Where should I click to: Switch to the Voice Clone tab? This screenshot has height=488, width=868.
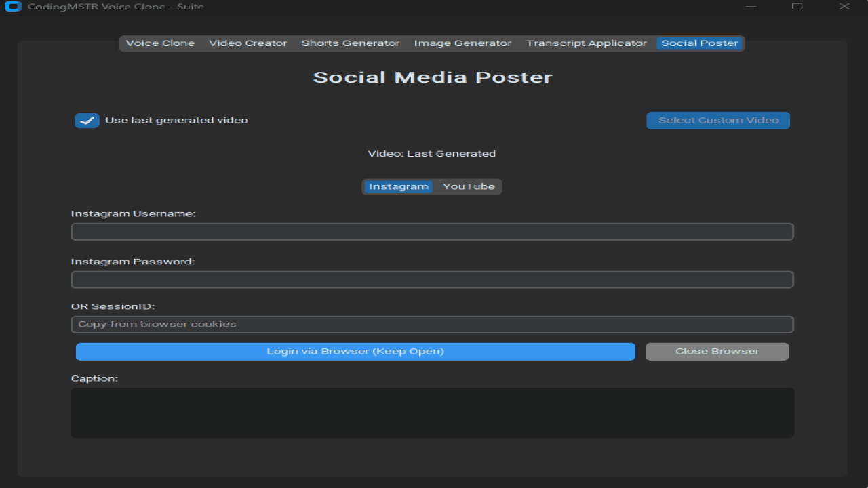[x=160, y=43]
